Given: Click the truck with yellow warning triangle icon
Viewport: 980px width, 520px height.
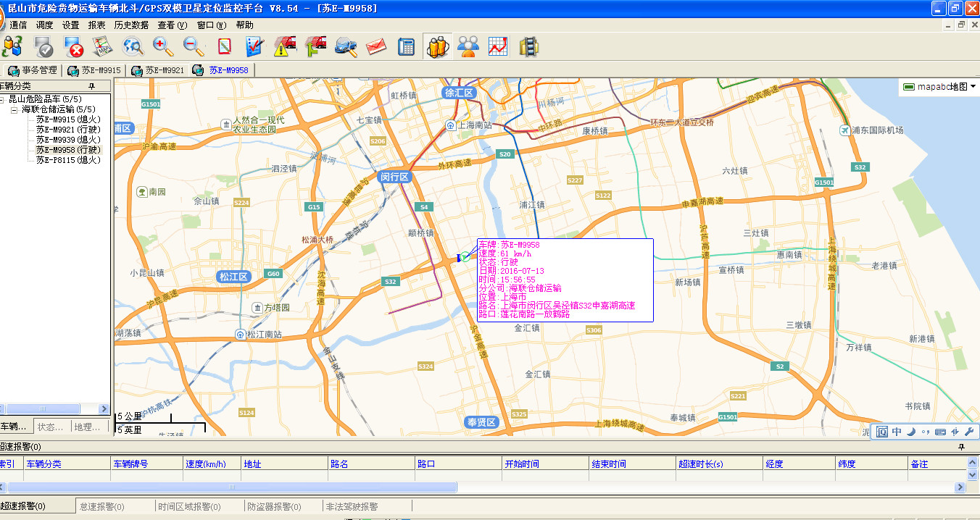Looking at the screenshot, I should (285, 46).
